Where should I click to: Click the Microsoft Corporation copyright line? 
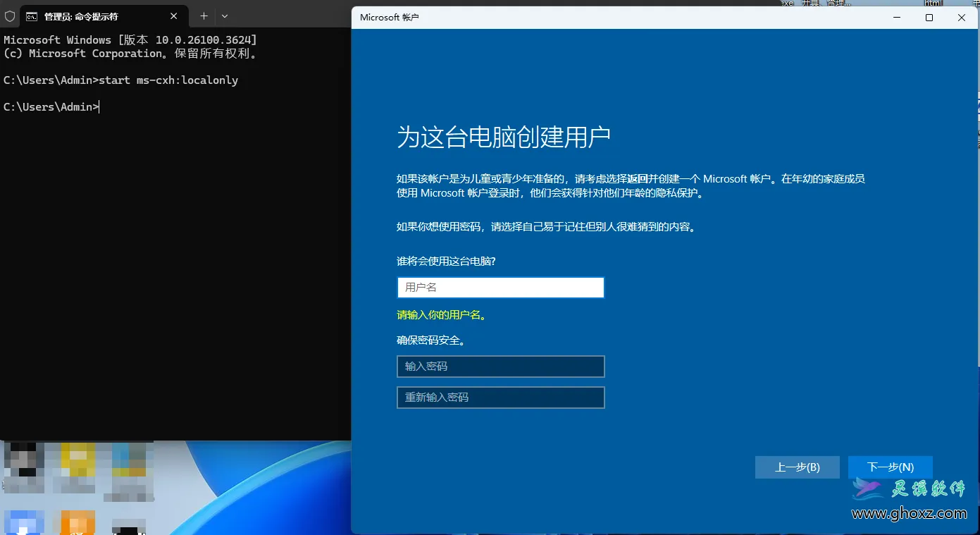coord(133,54)
